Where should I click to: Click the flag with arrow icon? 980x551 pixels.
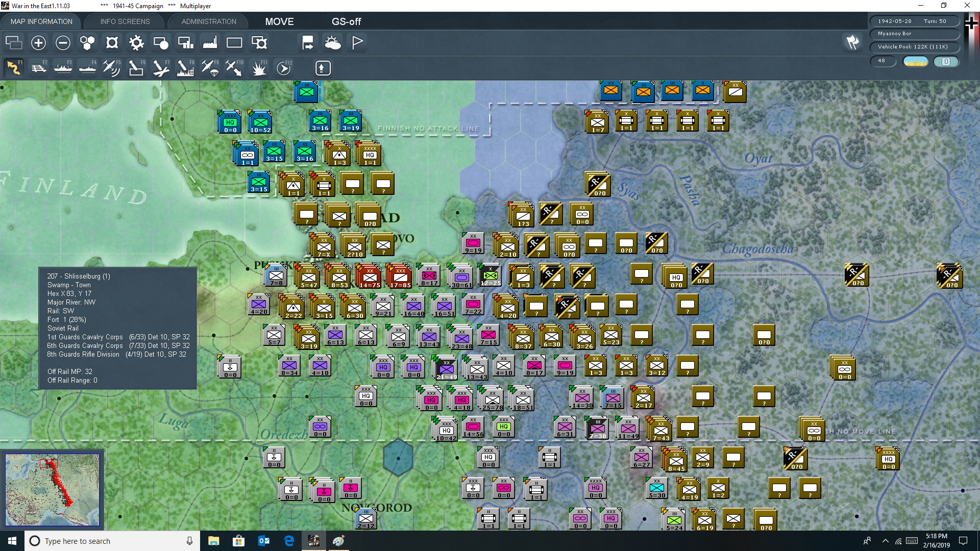click(x=308, y=42)
